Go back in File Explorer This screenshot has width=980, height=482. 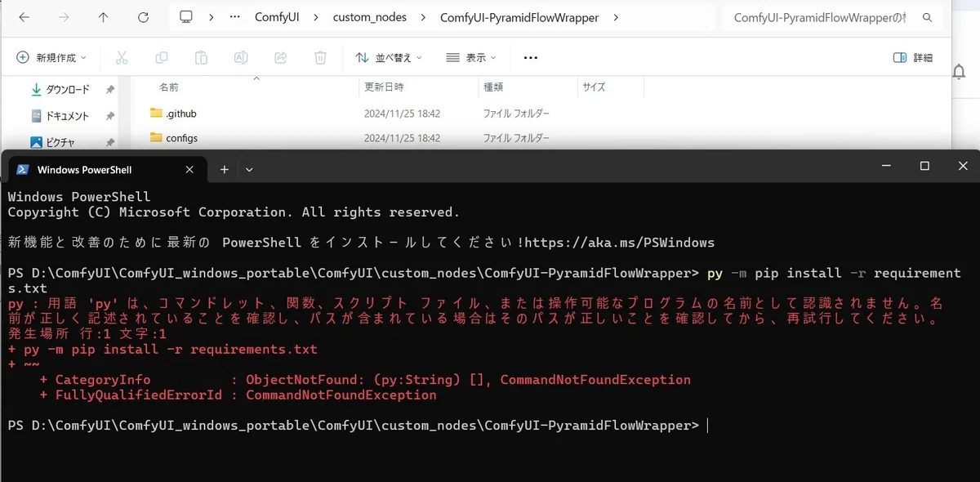coord(24,17)
